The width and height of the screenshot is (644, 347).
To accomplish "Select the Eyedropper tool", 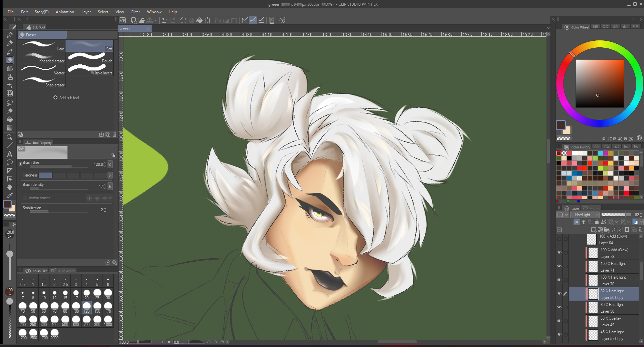I will pyautogui.click(x=10, y=196).
